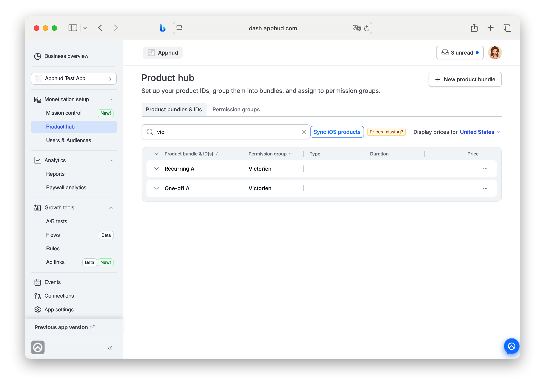Open a new Safari tab
545x392 pixels.
click(490, 28)
